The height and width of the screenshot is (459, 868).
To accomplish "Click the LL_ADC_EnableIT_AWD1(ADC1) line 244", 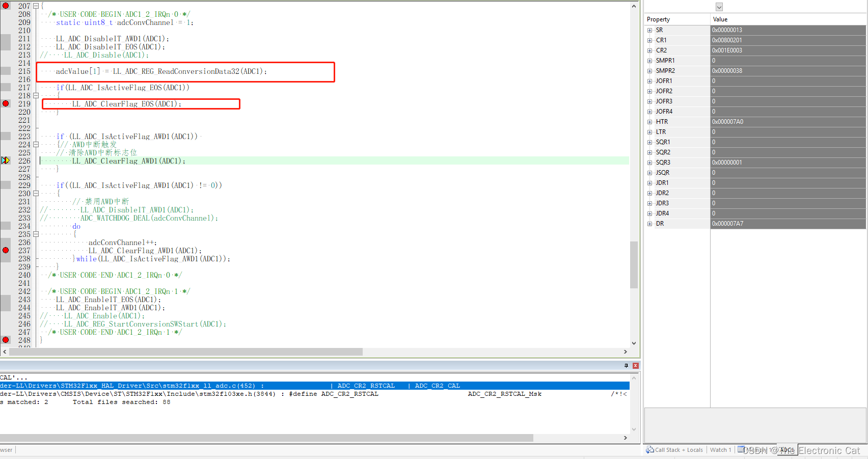I will tap(110, 308).
